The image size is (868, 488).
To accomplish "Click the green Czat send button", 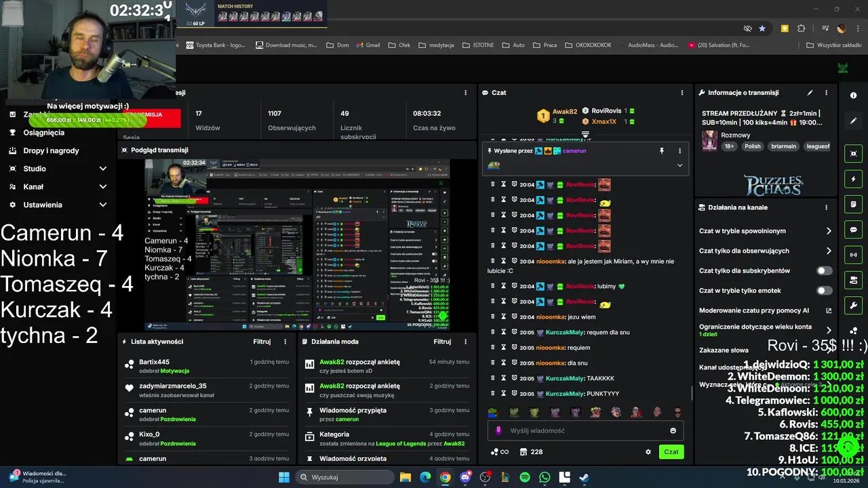I will (x=671, y=452).
